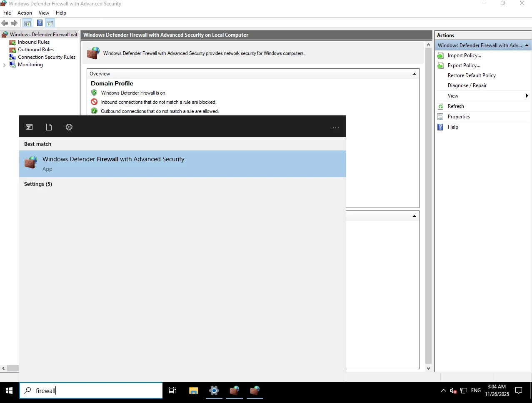Select the Documents filter icon in search panel
The height and width of the screenshot is (403, 532).
[49, 127]
